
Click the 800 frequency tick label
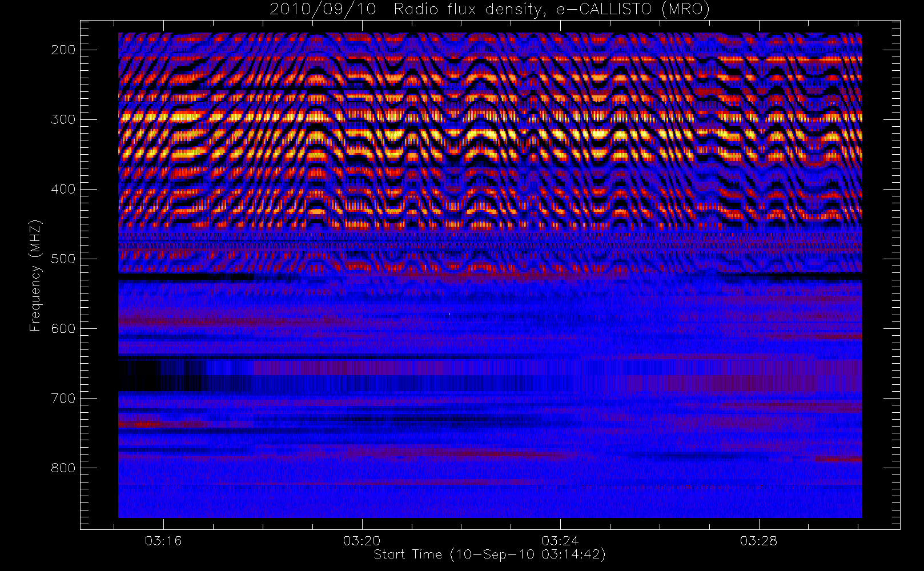63,468
